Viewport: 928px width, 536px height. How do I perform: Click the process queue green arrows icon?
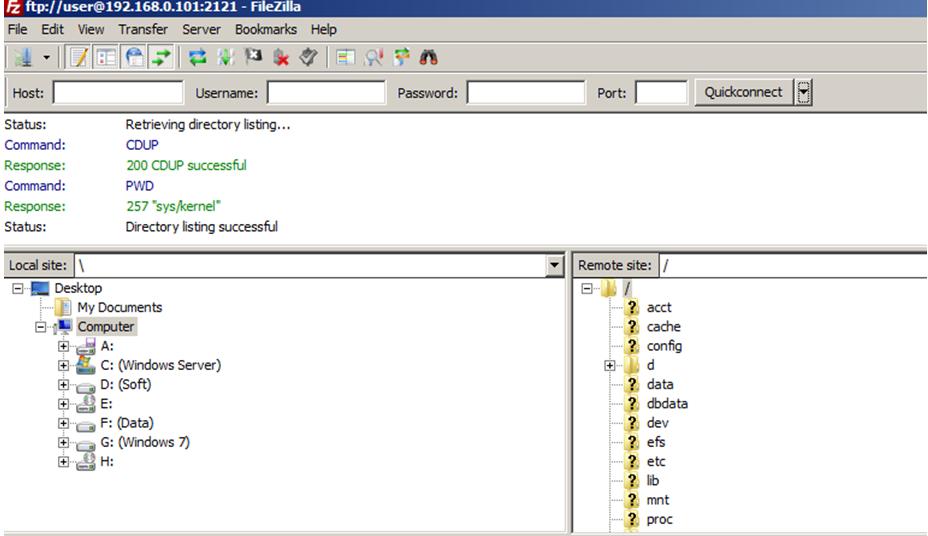(x=225, y=57)
